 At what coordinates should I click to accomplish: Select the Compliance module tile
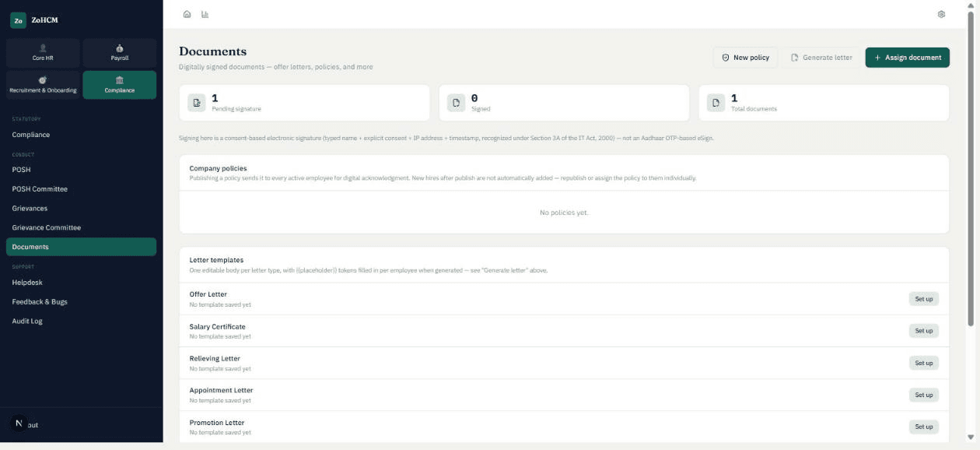pyautogui.click(x=119, y=85)
